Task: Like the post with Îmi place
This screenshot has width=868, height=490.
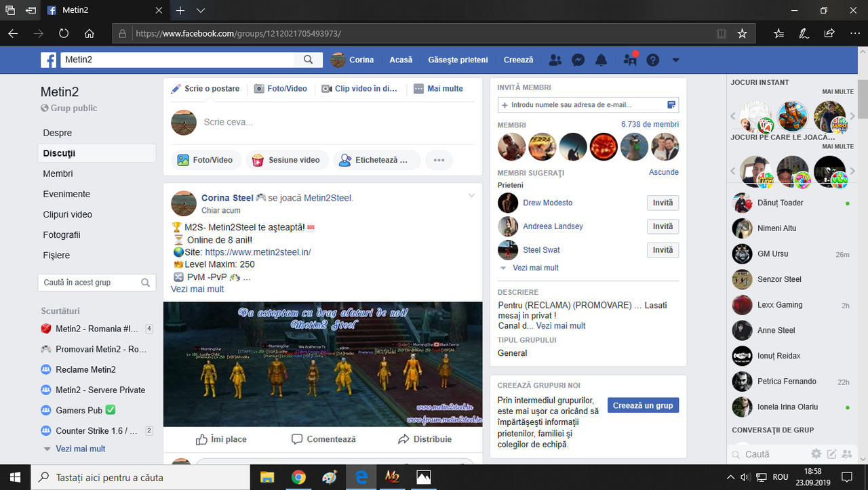Action: (x=221, y=439)
